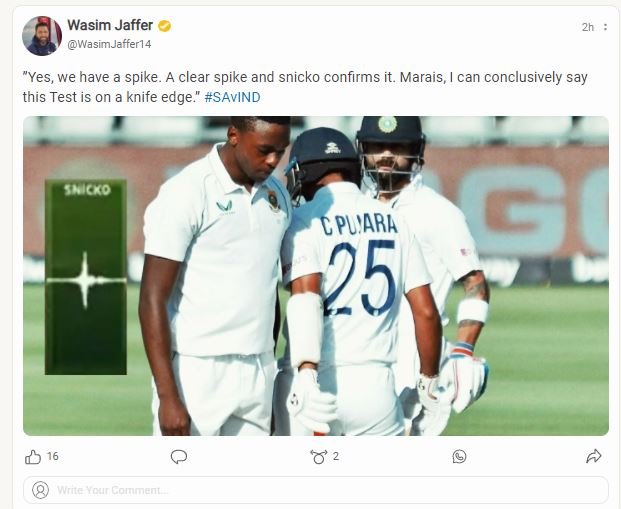Open Wasim Jaffer's profile picture
Screen dimensions: 621x509
(42, 35)
